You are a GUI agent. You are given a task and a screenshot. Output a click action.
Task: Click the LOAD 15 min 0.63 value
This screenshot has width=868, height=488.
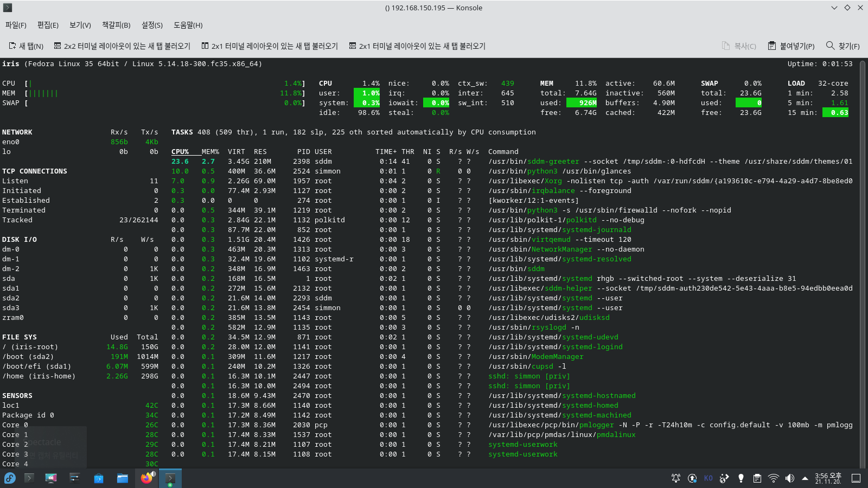click(x=836, y=113)
